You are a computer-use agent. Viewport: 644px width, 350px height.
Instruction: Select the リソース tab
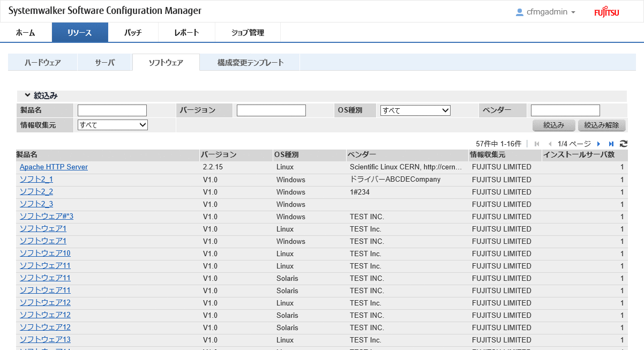[80, 32]
